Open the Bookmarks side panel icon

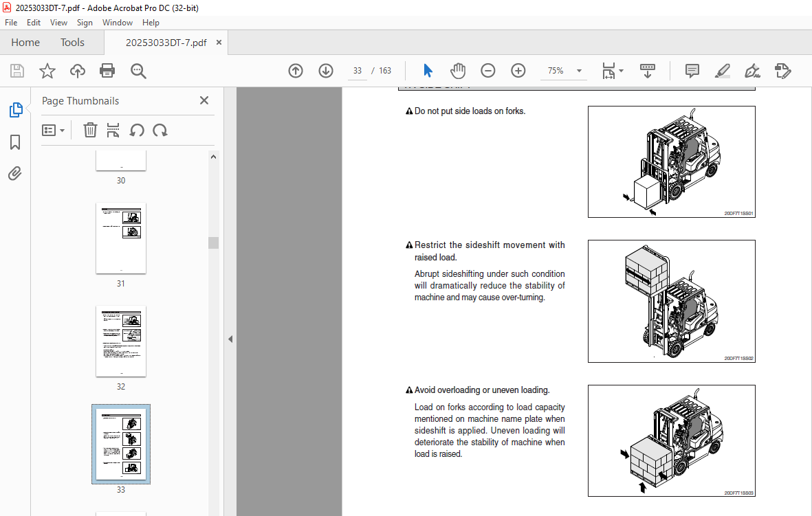tap(15, 142)
